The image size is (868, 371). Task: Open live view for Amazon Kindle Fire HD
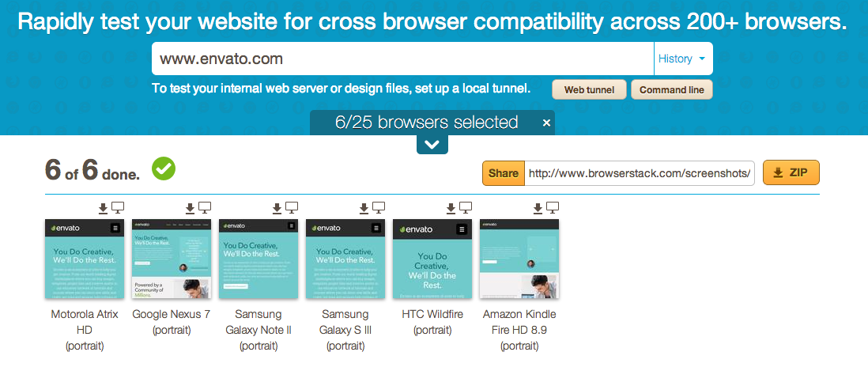(x=553, y=207)
